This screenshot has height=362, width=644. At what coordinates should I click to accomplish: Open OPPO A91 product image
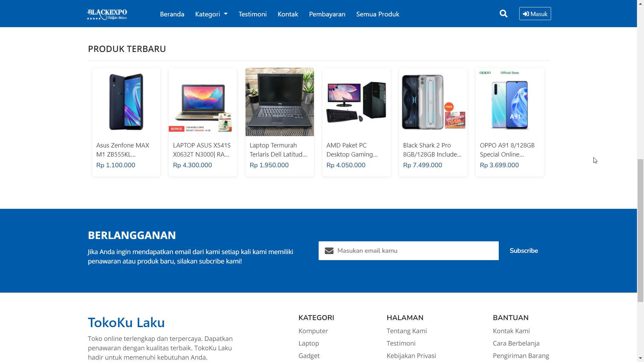pos(510,102)
